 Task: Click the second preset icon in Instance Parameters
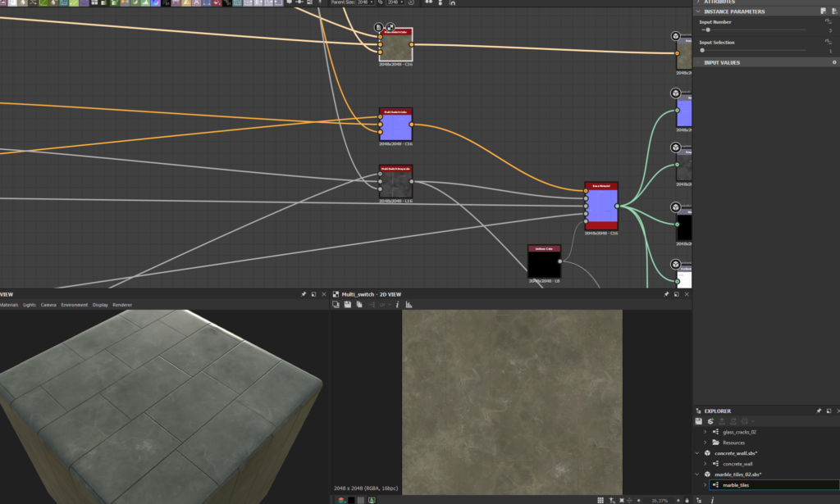point(834,11)
